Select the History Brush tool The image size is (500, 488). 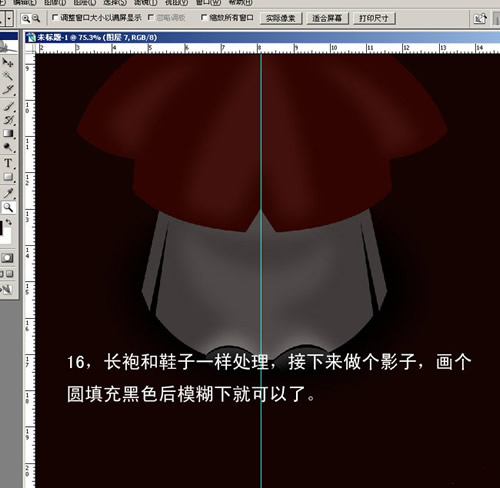pos(8,120)
